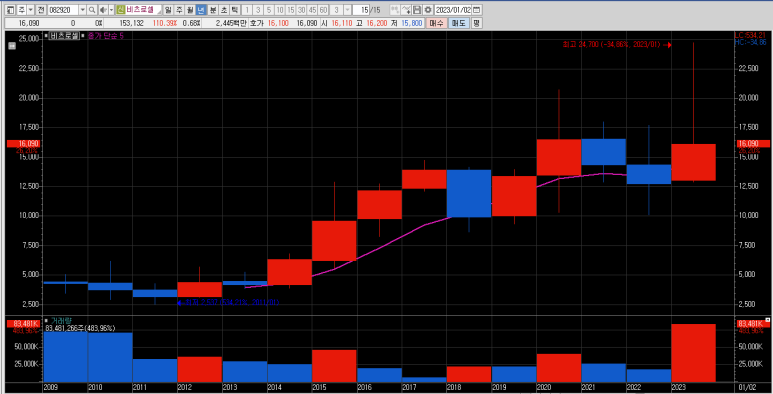Switch chart to monthly (월) period
This screenshot has height=394, width=773.
tap(190, 10)
